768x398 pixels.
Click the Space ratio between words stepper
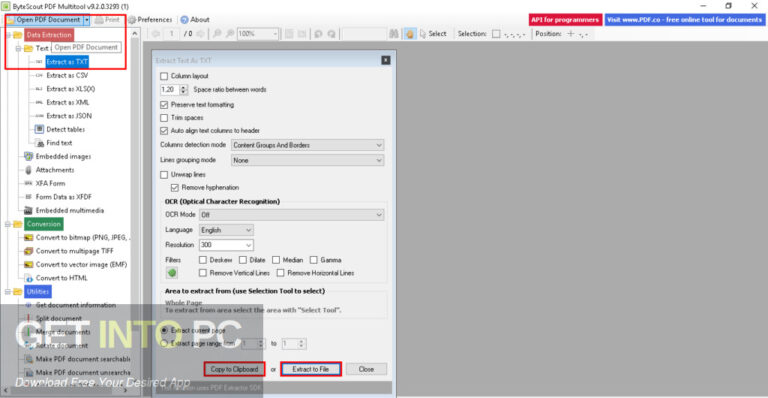(184, 90)
